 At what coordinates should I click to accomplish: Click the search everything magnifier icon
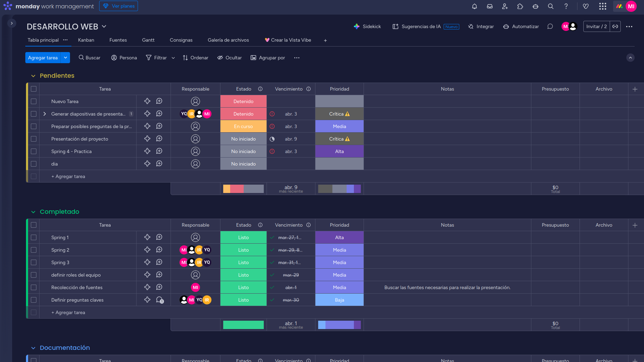tap(550, 6)
